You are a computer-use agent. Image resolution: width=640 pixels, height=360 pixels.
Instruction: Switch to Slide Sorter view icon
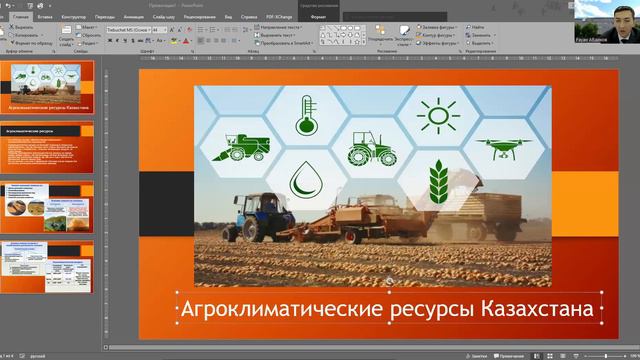click(x=550, y=356)
